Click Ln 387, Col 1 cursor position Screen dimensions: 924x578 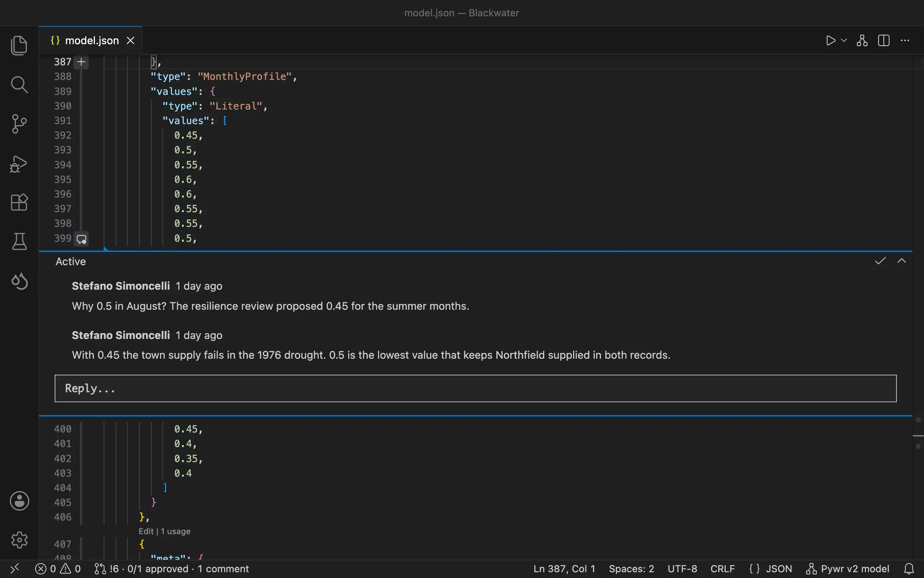pyautogui.click(x=564, y=569)
